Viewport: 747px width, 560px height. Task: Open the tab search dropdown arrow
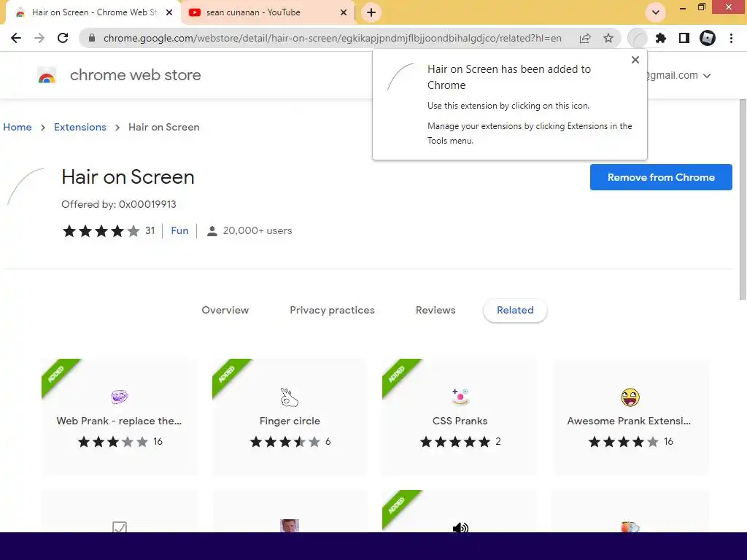tap(656, 12)
